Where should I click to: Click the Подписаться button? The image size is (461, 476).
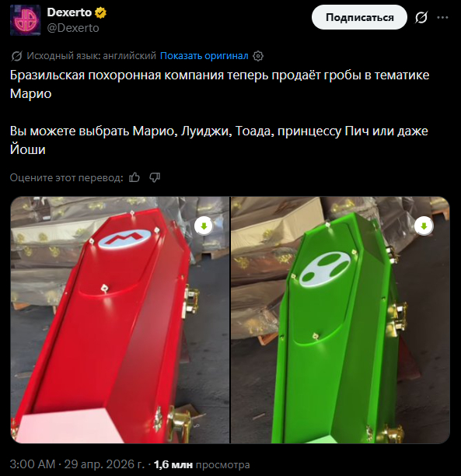(x=359, y=17)
